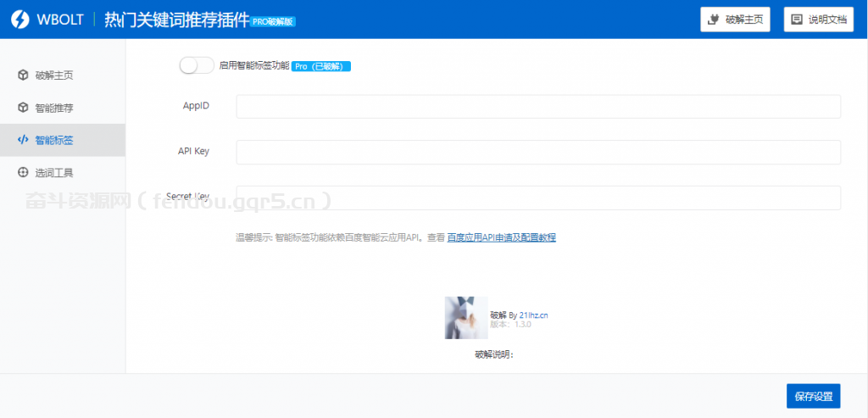Click the plug icon in 破解主页 header button

coord(714,20)
